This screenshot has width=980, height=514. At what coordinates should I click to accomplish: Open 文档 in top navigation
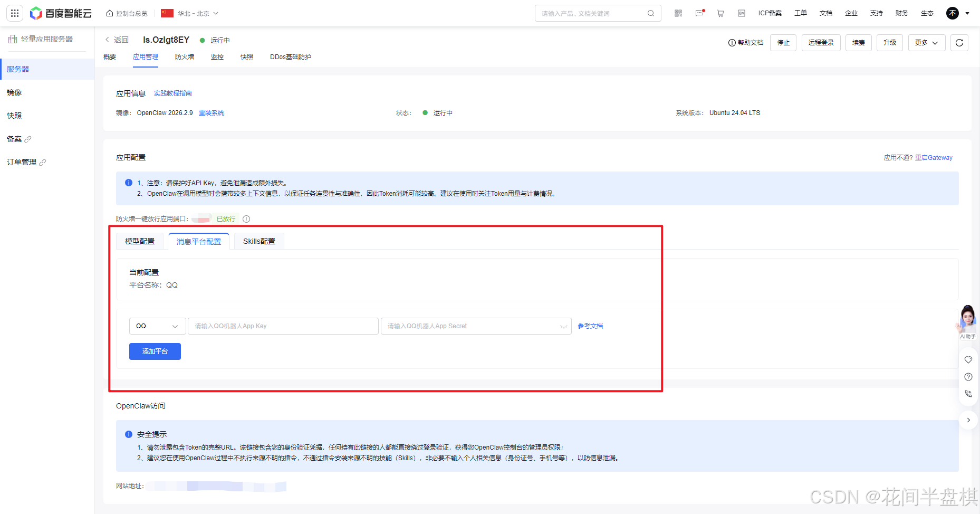click(826, 13)
